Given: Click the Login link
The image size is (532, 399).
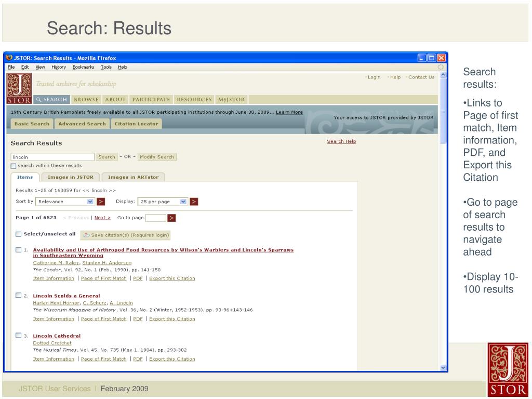Looking at the screenshot, I should pyautogui.click(x=374, y=77).
